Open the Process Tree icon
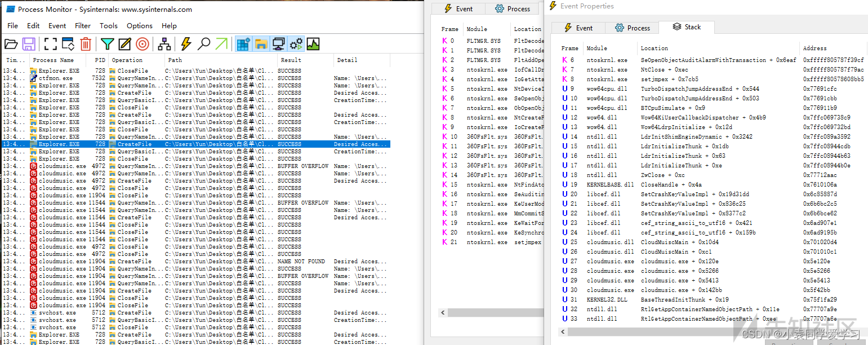868x345 pixels. [164, 43]
